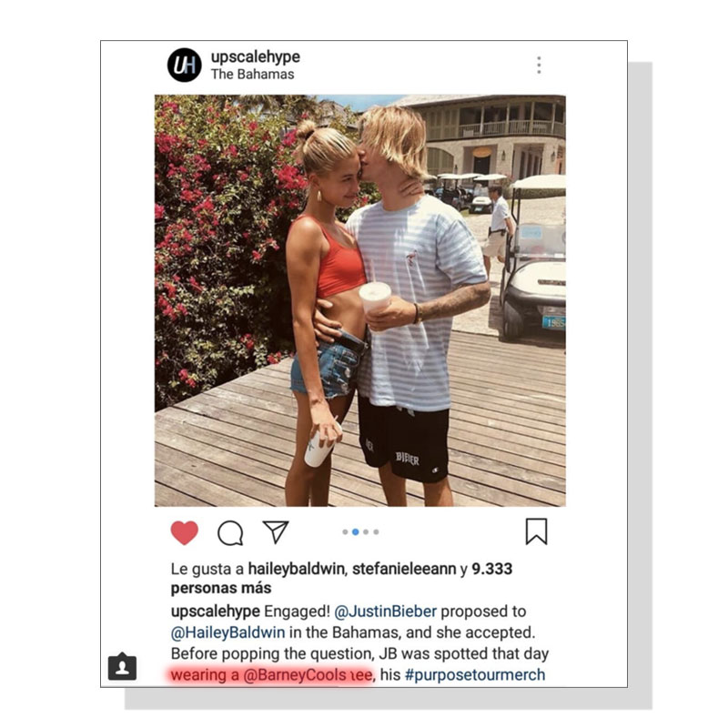
Task: Open @HaileyBaldwin mention in caption
Action: tap(228, 632)
